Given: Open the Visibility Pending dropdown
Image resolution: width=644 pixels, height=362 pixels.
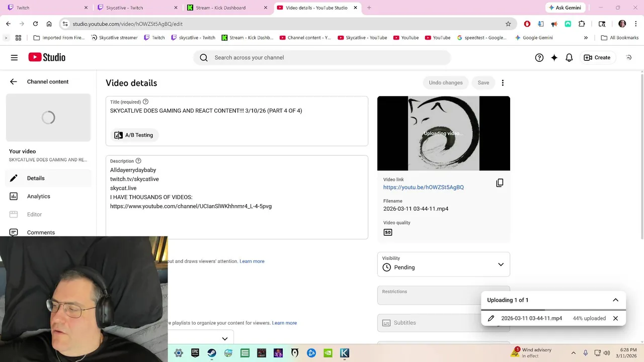Looking at the screenshot, I should point(443,264).
